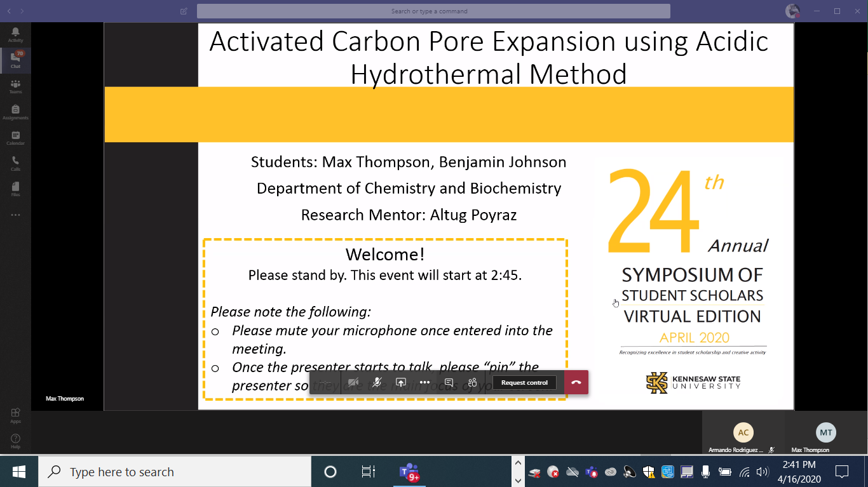Open the profile picture menu at the top right
Viewport: 868px width, 487px height.
click(x=792, y=11)
